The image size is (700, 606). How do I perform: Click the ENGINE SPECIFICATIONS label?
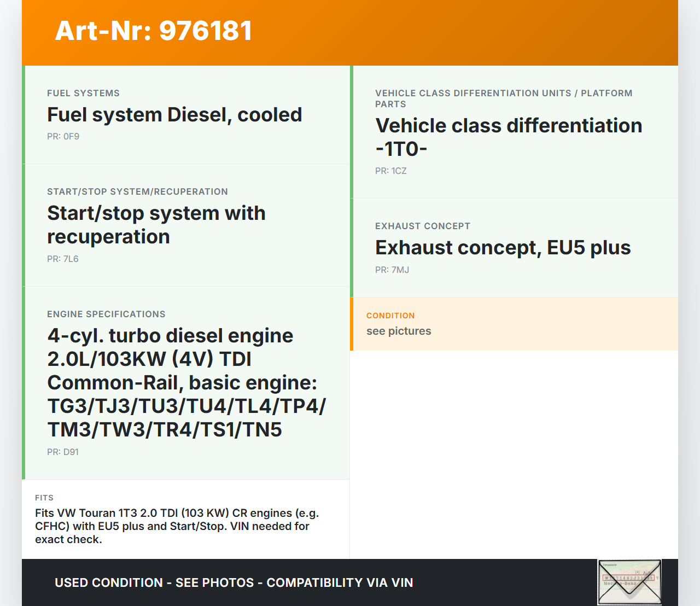[106, 314]
